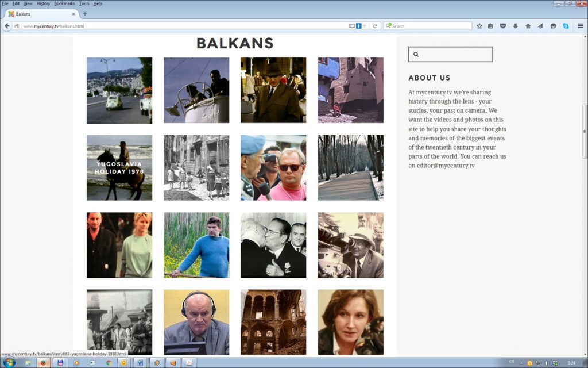Open the Yugoslavia Holiday 1978 thumbnail
The height and width of the screenshot is (368, 588).
pos(119,167)
